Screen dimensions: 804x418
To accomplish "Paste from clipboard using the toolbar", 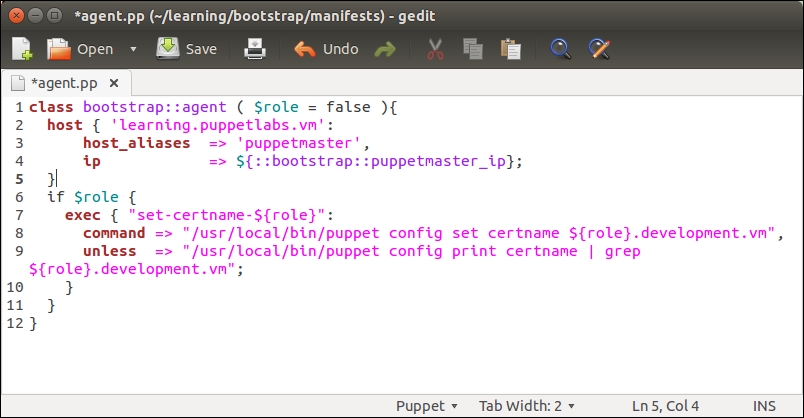I will pyautogui.click(x=510, y=49).
